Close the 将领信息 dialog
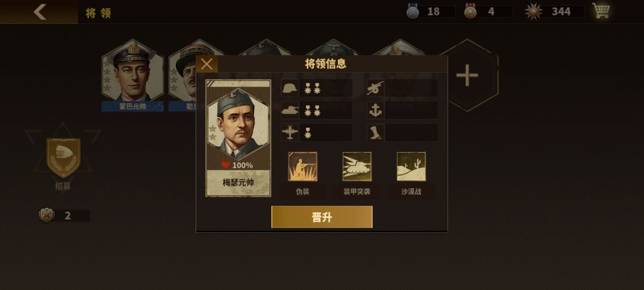The width and height of the screenshot is (644, 290). [x=206, y=64]
